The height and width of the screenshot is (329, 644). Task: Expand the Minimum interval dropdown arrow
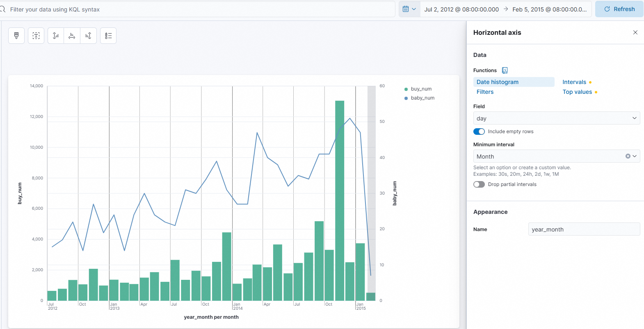coord(635,156)
